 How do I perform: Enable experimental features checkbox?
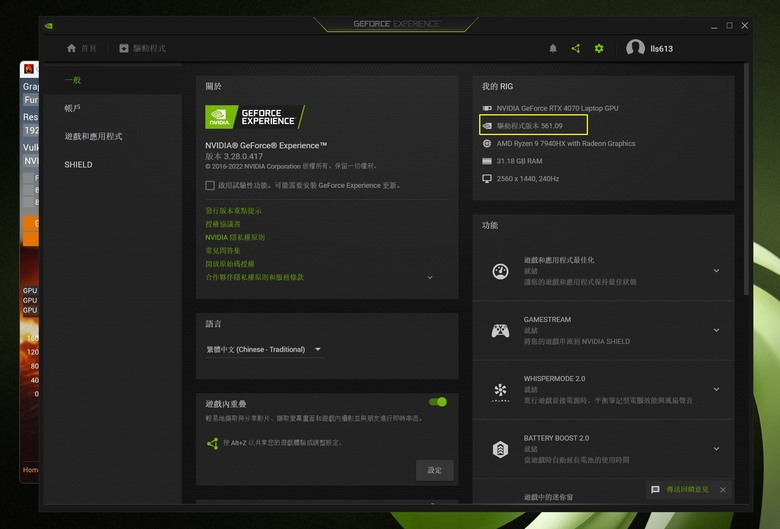[210, 186]
